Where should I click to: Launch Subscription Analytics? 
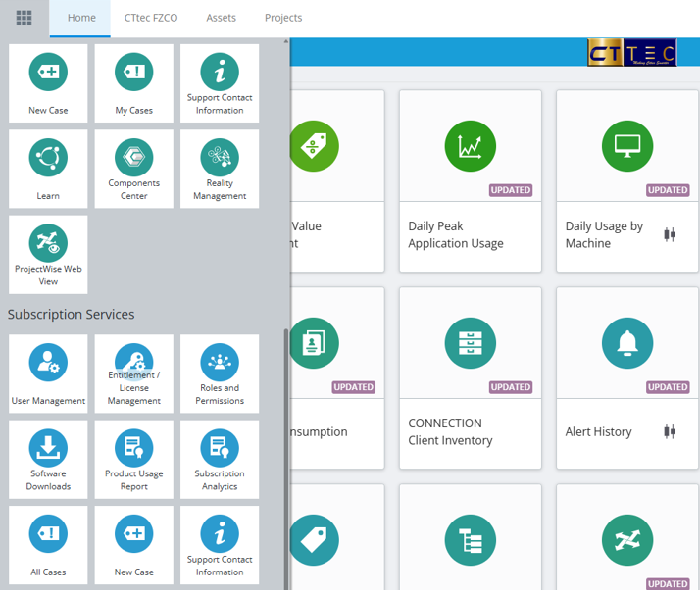pos(220,460)
